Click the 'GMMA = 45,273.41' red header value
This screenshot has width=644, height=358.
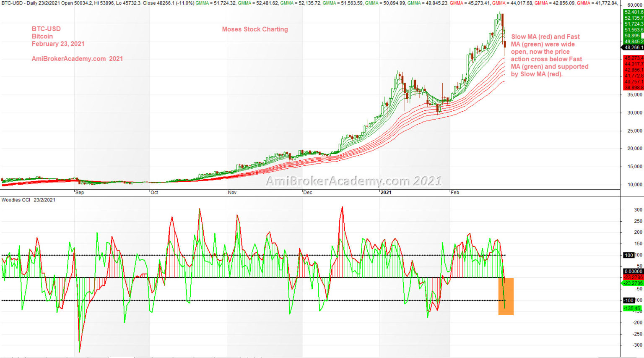point(470,3)
